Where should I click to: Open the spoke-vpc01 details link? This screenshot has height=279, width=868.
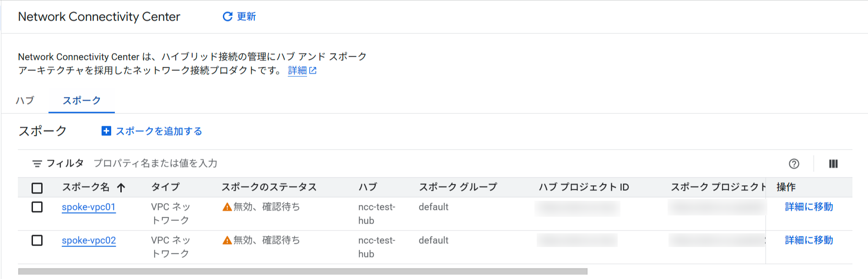coord(89,207)
